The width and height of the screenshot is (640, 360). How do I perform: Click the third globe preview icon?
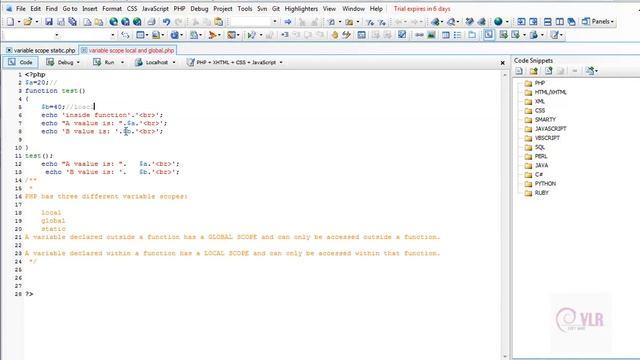tap(137, 22)
